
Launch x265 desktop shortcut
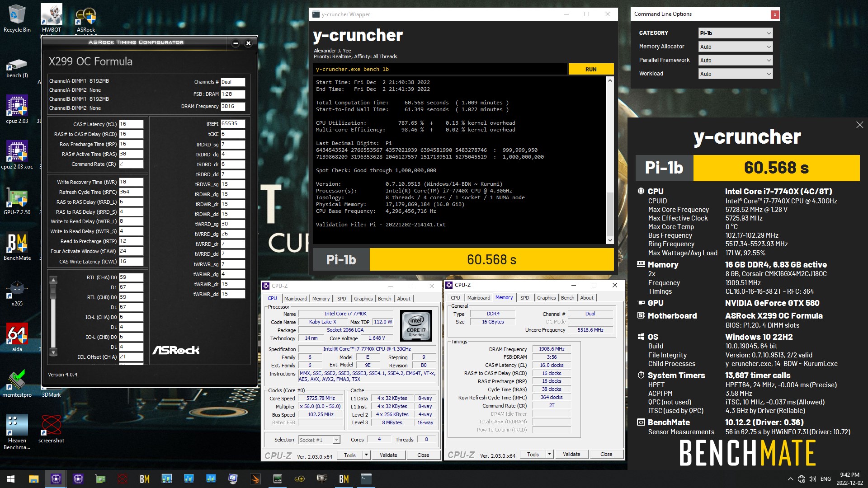(x=17, y=292)
